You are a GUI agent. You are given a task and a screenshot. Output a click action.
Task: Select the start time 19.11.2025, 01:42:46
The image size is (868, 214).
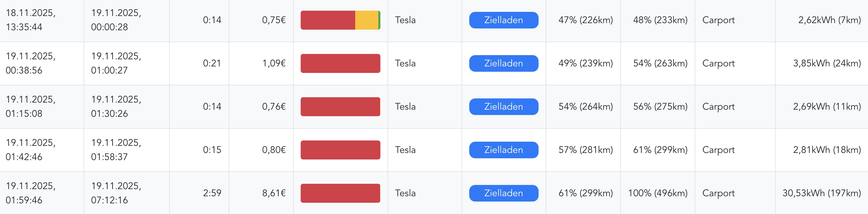point(31,150)
